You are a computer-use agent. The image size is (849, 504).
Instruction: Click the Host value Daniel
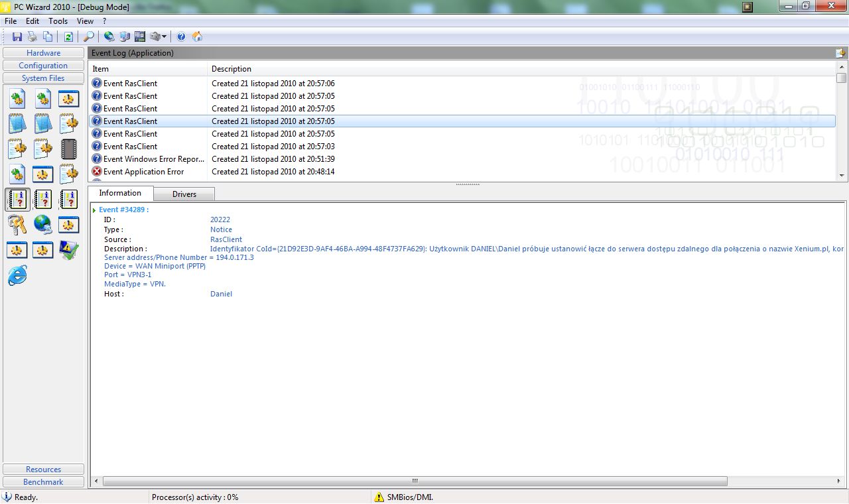tap(222, 294)
